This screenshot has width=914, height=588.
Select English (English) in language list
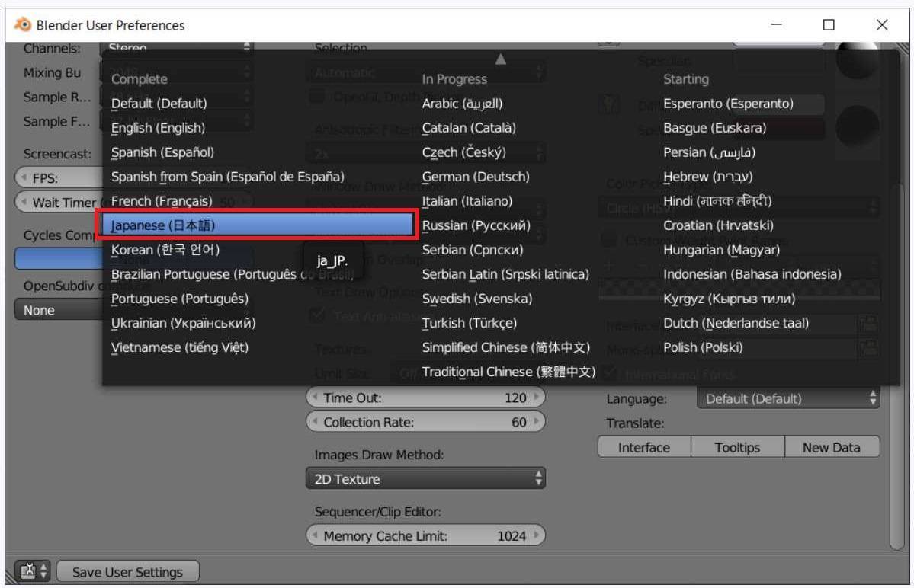click(158, 127)
